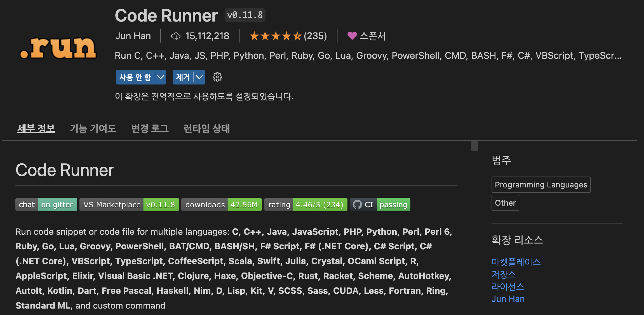
Task: Open the 마켓플레이스 resource link
Action: click(516, 262)
